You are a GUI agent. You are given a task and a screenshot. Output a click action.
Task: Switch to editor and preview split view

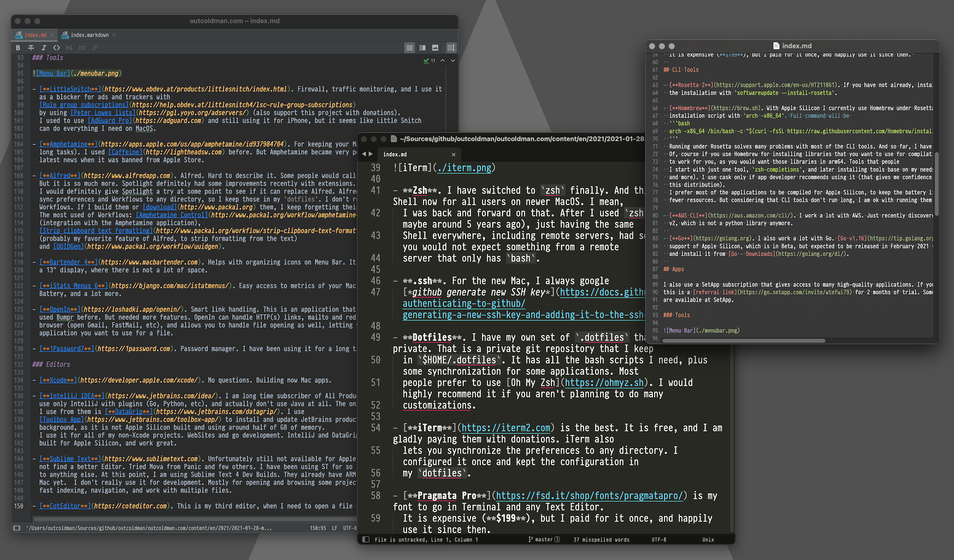click(422, 48)
